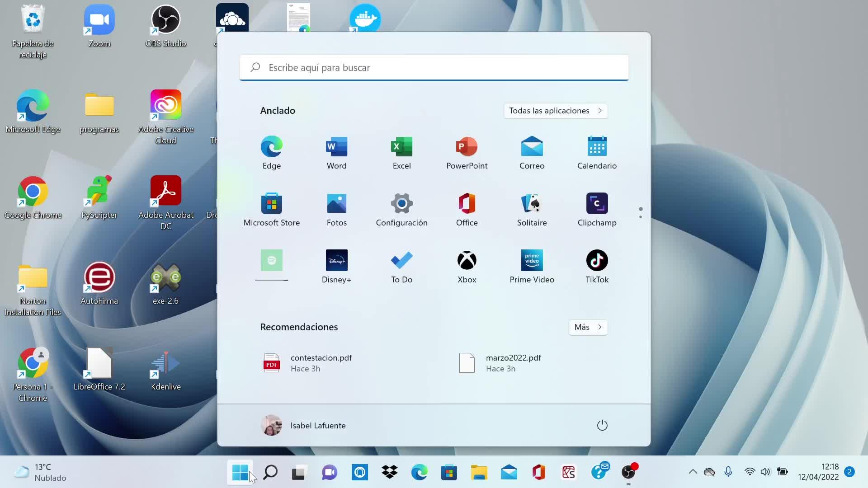The height and width of the screenshot is (488, 868).
Task: Open Solitaire from pinned apps
Action: pyautogui.click(x=532, y=210)
